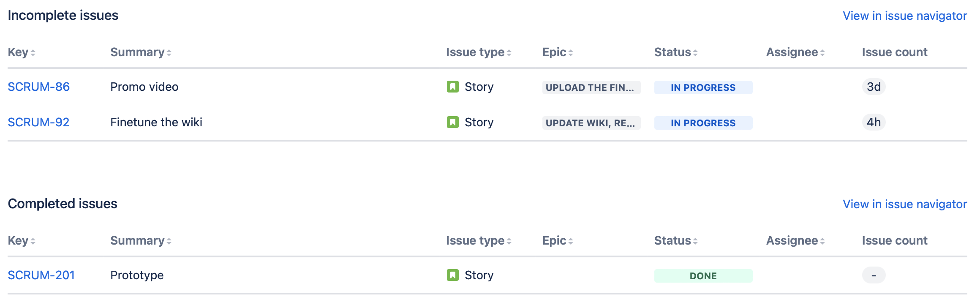The width and height of the screenshot is (980, 305).
Task: Sort completed issues by Key column
Action: 22,241
